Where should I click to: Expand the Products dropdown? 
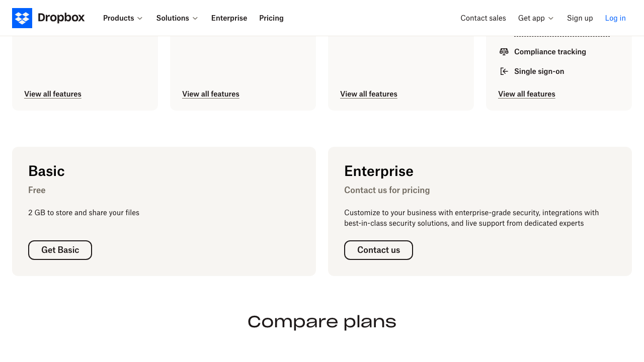pyautogui.click(x=122, y=18)
